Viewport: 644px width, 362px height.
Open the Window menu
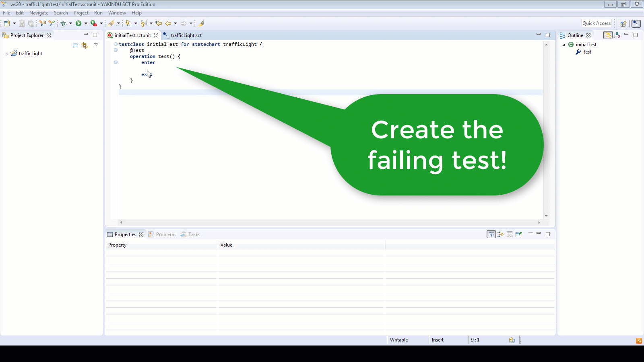(117, 13)
